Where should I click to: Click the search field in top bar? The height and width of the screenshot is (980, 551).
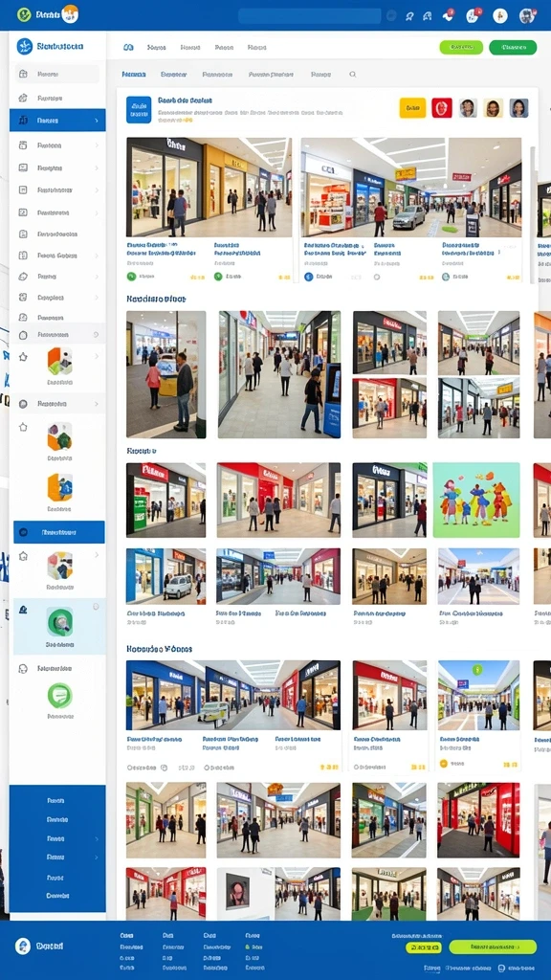(x=309, y=15)
